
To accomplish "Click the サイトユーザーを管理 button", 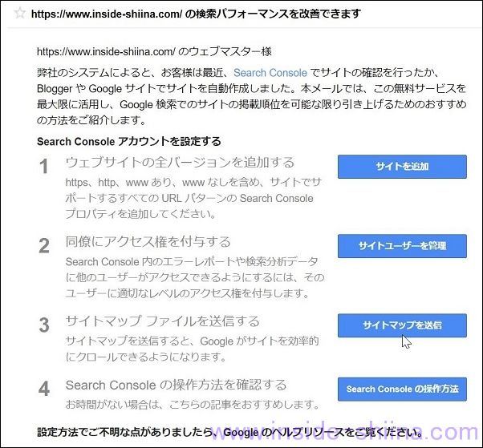I will [402, 246].
